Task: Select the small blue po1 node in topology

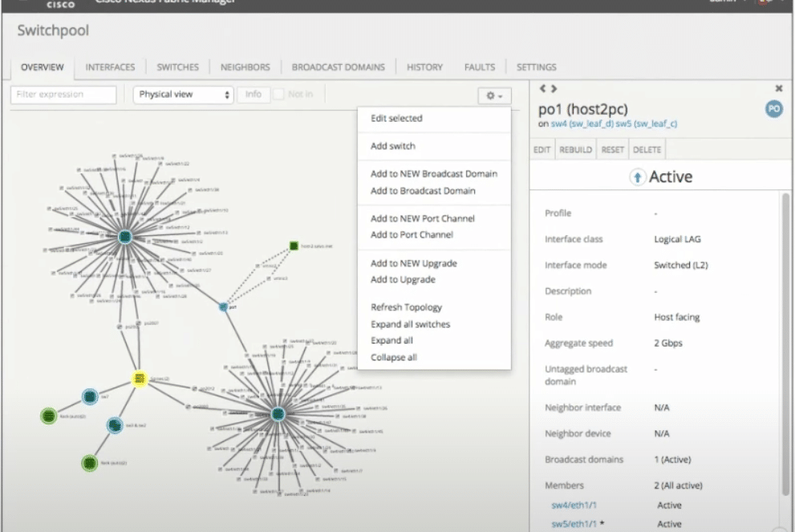Action: tap(223, 307)
